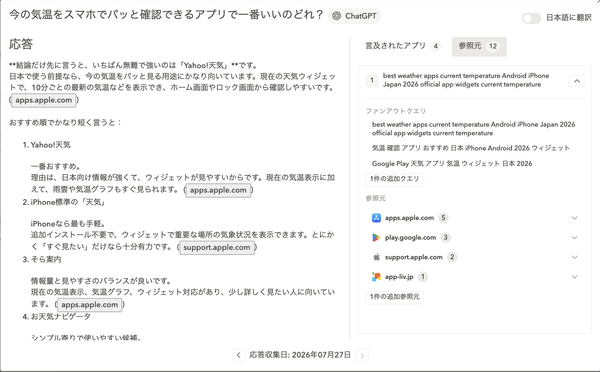
Task: Click the count 2 beside support.apple.com
Action: [452, 257]
